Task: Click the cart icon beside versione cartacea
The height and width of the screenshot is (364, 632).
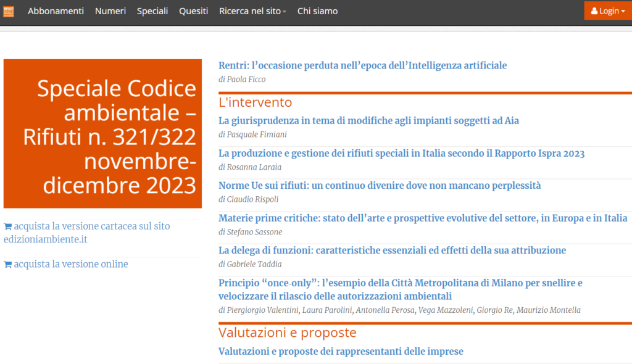Action: (x=7, y=226)
